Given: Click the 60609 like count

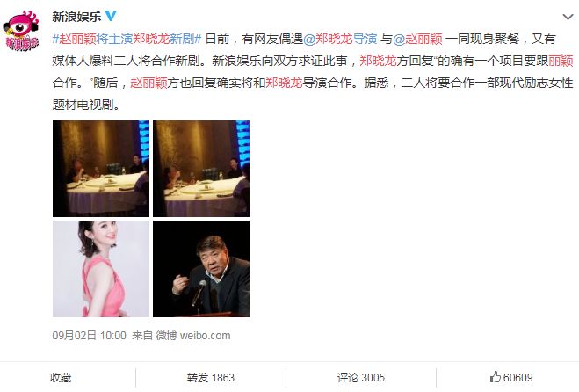Looking at the screenshot, I should click(x=517, y=378).
